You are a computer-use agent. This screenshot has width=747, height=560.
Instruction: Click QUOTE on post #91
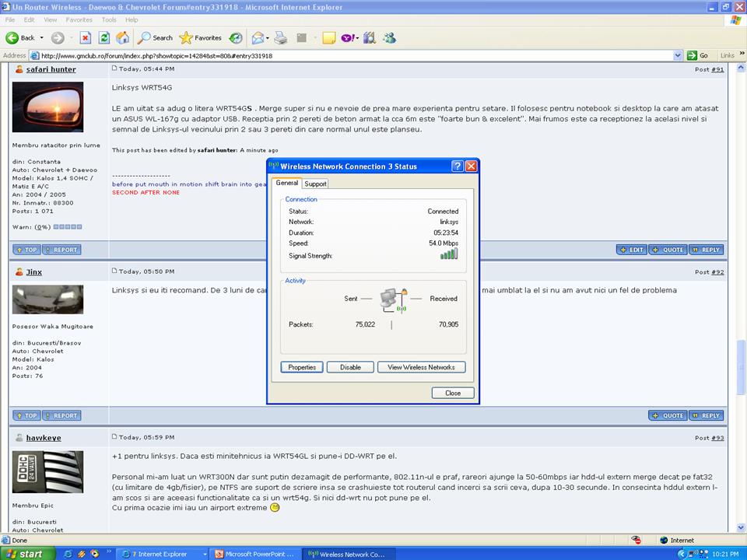pyautogui.click(x=668, y=250)
